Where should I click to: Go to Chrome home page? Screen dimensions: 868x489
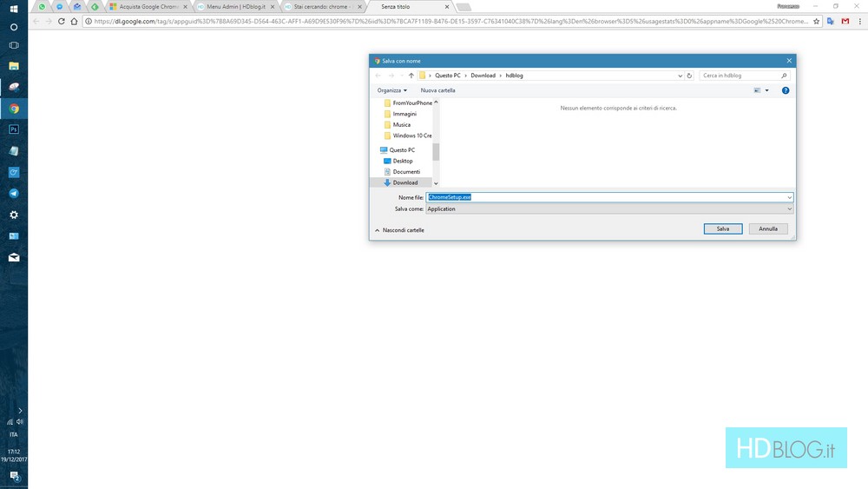point(74,21)
